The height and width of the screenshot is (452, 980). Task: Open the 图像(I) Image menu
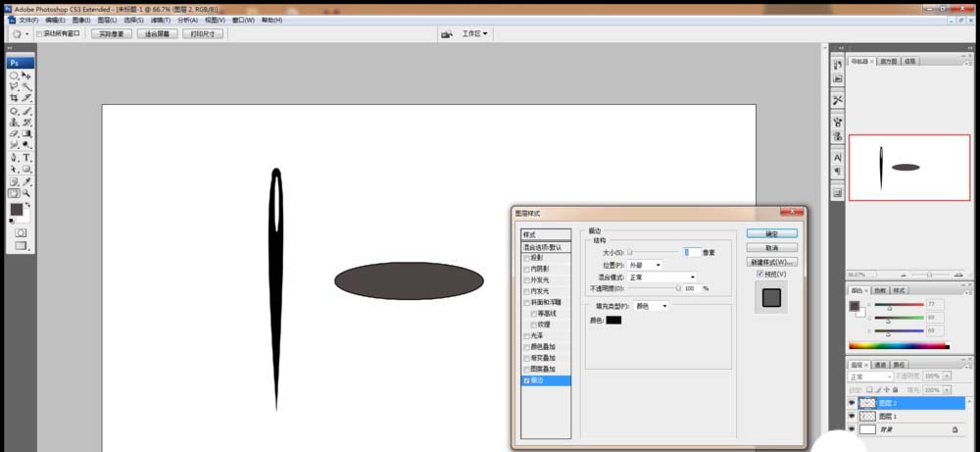coord(81,20)
